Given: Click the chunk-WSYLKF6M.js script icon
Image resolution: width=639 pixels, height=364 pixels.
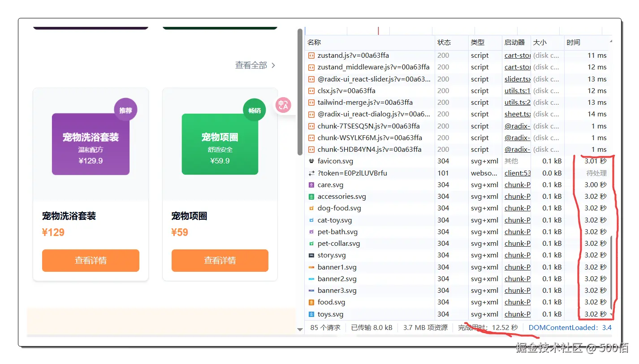Looking at the screenshot, I should [311, 138].
